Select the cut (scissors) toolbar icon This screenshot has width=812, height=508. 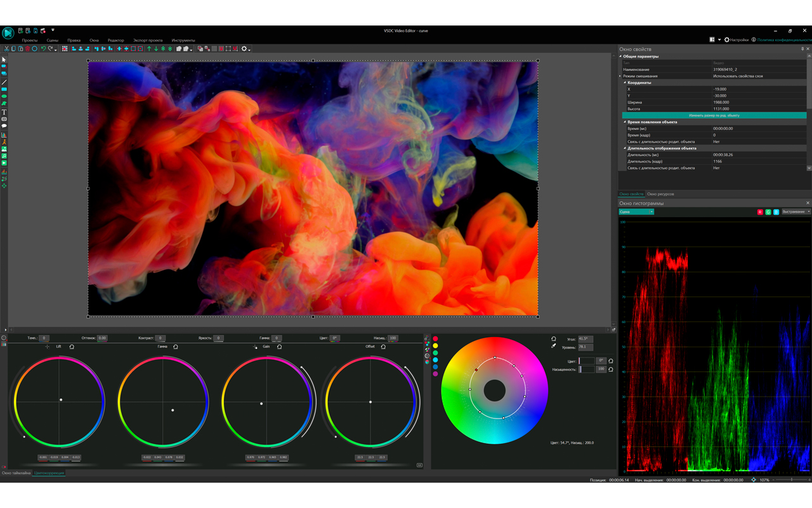[7, 49]
